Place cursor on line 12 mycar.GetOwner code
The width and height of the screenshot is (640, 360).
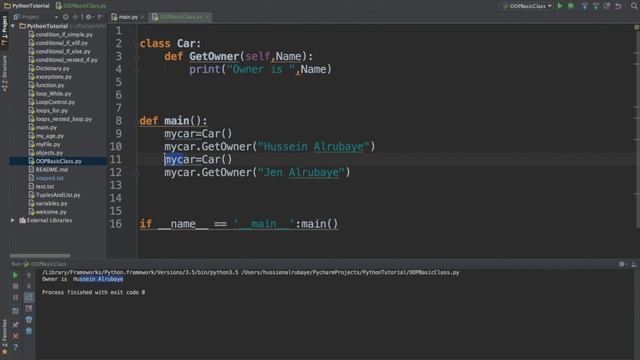pyautogui.click(x=257, y=172)
